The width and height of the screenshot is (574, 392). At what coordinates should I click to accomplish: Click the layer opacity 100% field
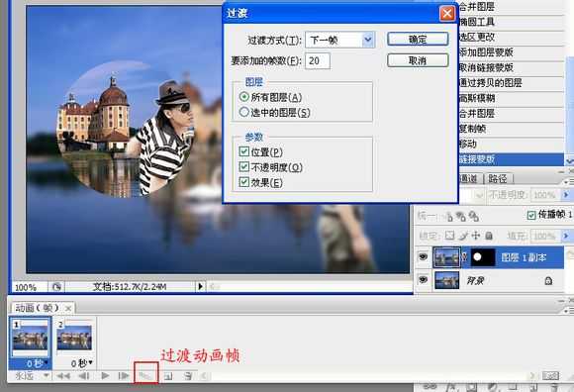tap(545, 195)
